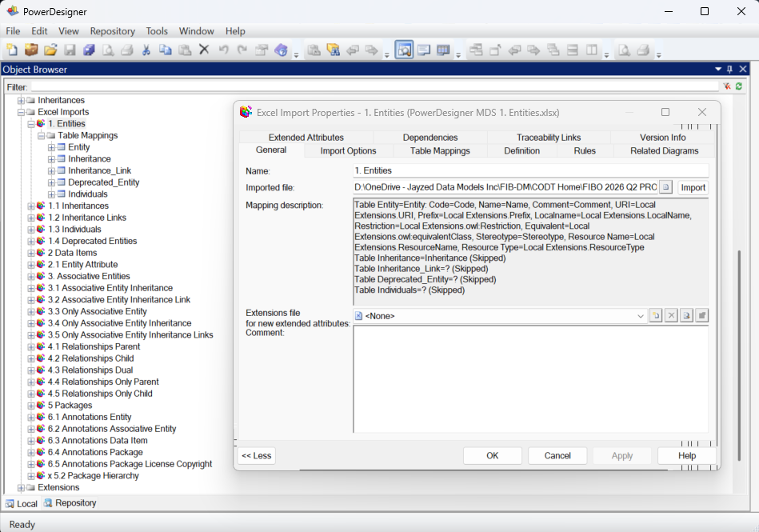Select 3. Associative Entities in the tree

[x=89, y=276]
